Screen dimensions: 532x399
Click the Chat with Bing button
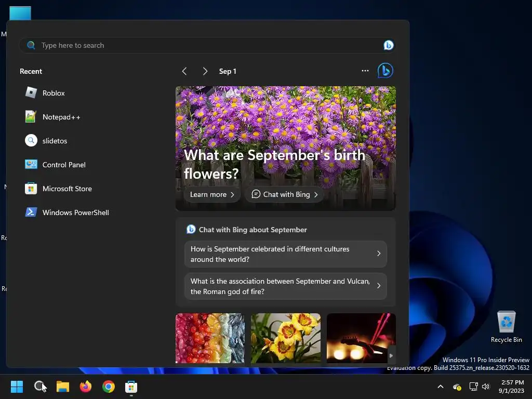pyautogui.click(x=284, y=194)
